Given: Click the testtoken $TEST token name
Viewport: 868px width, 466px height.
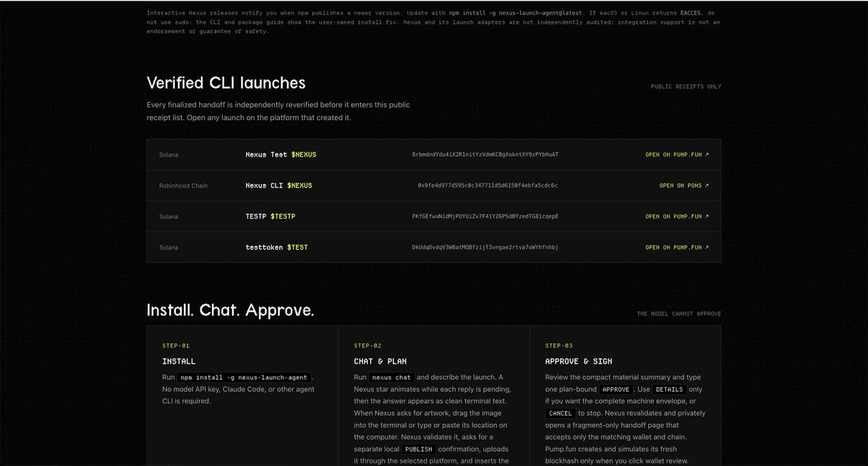Looking at the screenshot, I should [x=276, y=247].
